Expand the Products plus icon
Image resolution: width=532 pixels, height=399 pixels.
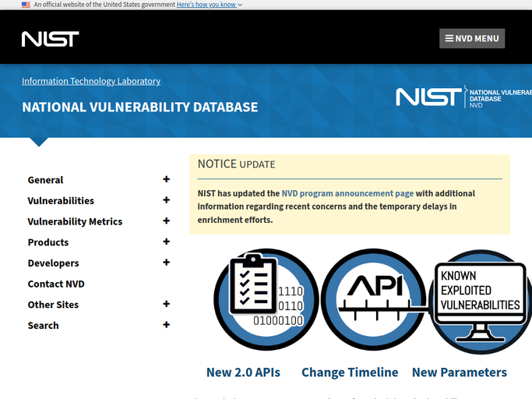tap(166, 242)
